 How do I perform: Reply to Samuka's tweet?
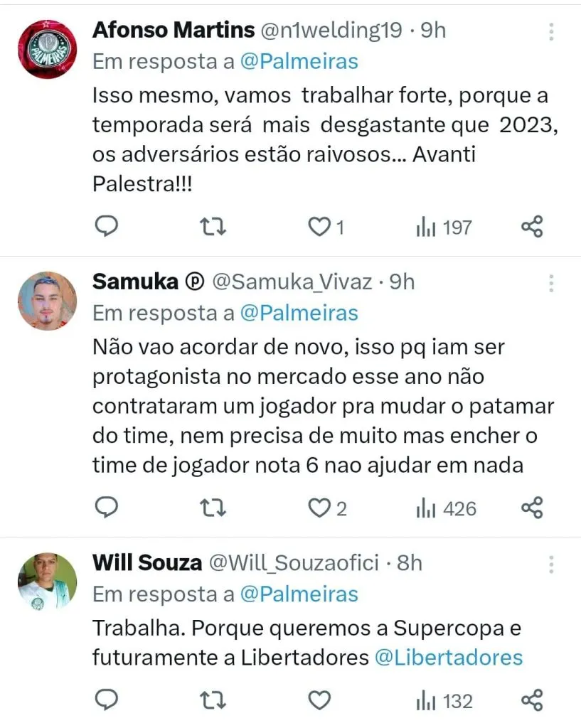[x=107, y=508]
